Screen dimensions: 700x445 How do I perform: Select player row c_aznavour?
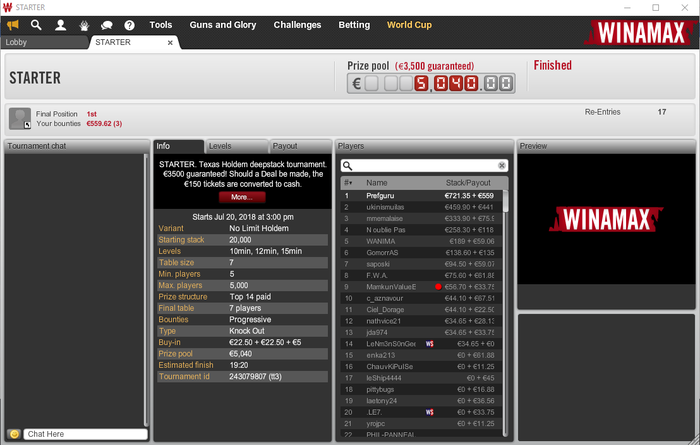click(421, 298)
